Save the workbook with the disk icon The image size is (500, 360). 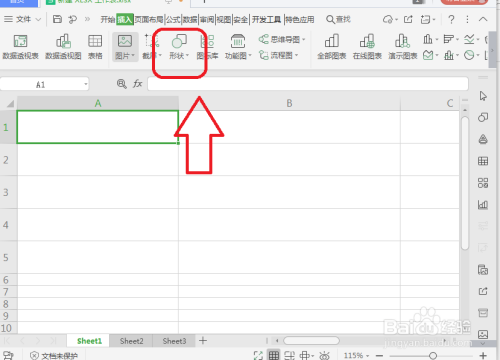57,19
